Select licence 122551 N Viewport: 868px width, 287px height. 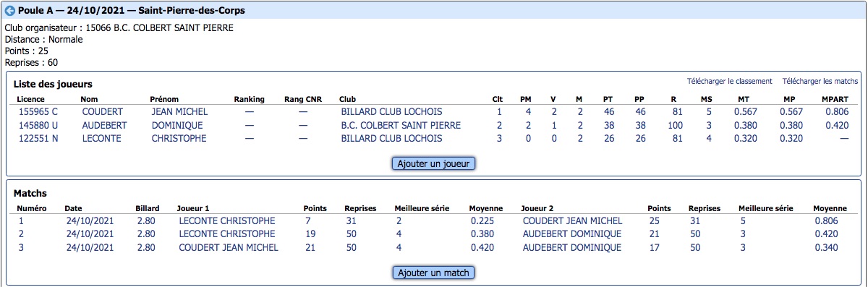click(x=38, y=138)
